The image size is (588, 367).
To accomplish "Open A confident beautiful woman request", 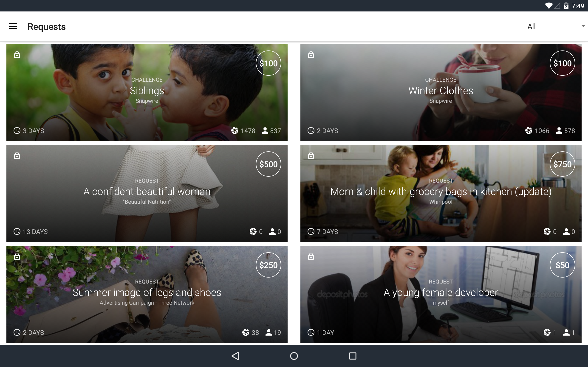I will pos(147,192).
